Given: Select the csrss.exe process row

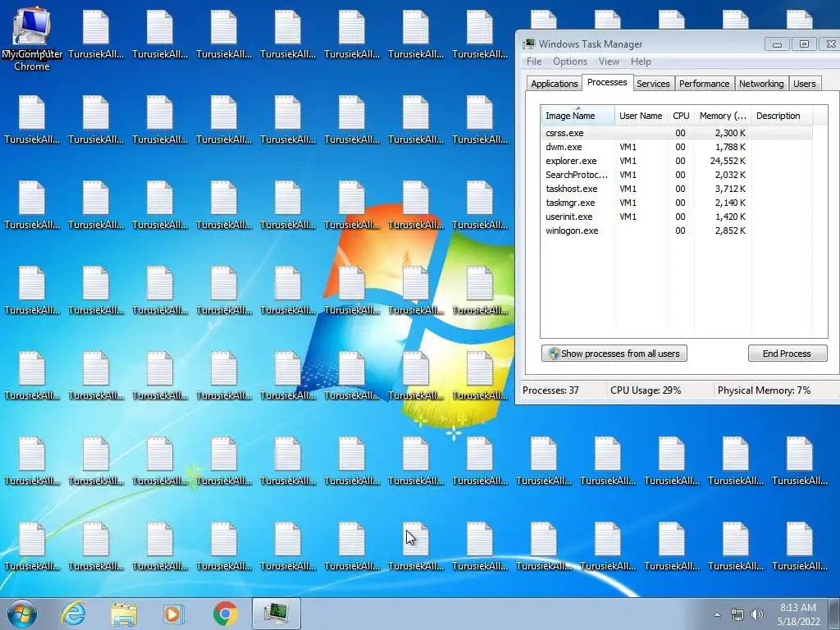Looking at the screenshot, I should point(677,133).
